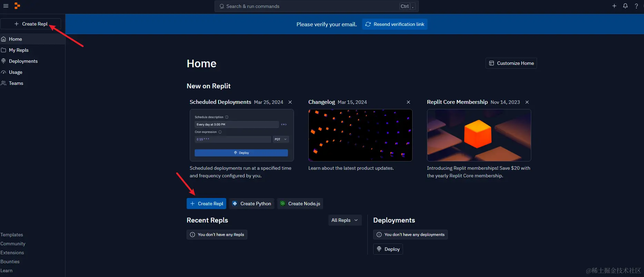Open the Replit Core Membership thumbnail
The image size is (644, 277).
click(479, 135)
